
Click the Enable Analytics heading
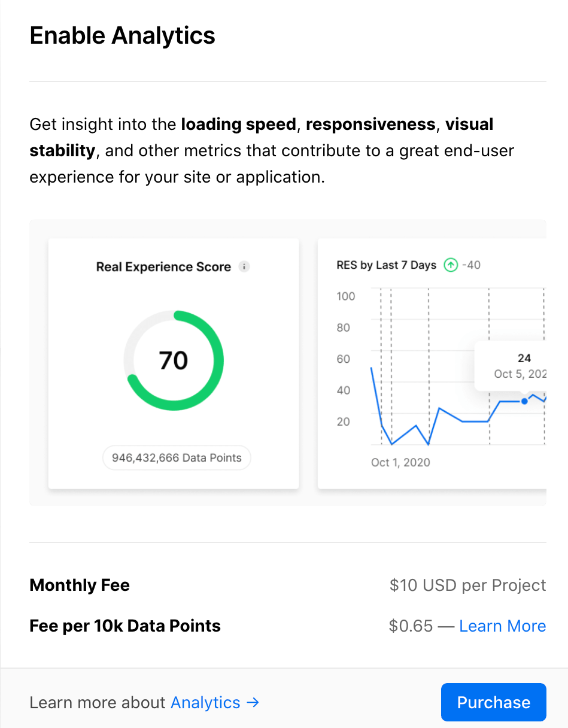(x=122, y=36)
